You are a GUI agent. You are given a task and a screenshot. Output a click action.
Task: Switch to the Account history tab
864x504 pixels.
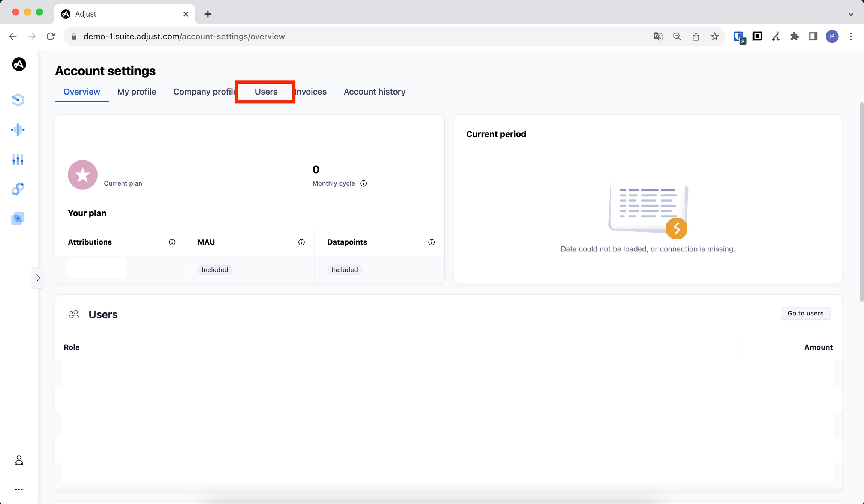pyautogui.click(x=374, y=92)
